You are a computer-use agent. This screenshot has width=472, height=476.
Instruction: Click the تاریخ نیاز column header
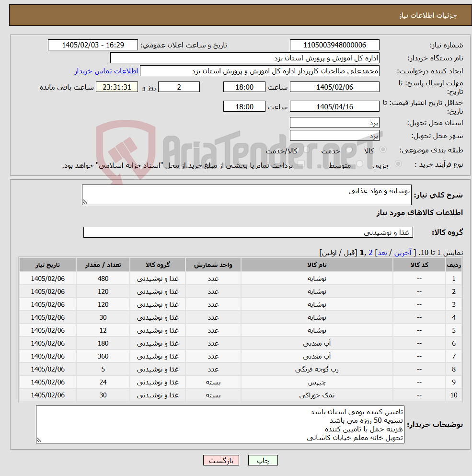47,265
